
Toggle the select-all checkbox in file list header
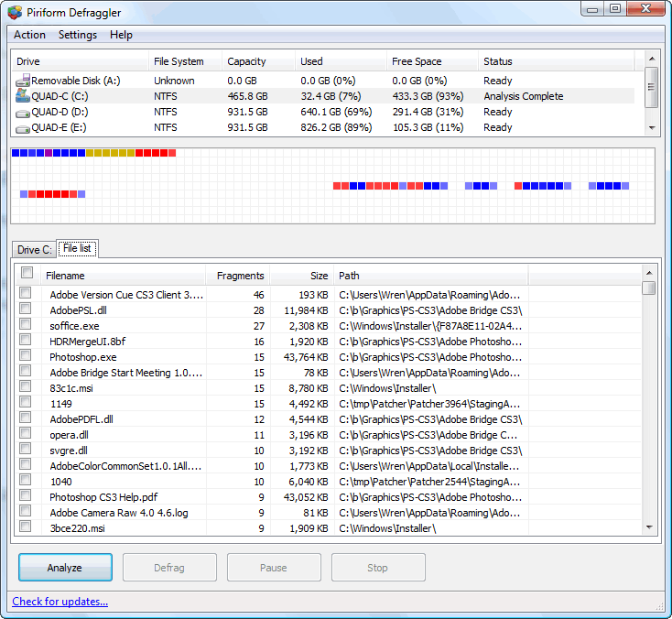pos(27,272)
